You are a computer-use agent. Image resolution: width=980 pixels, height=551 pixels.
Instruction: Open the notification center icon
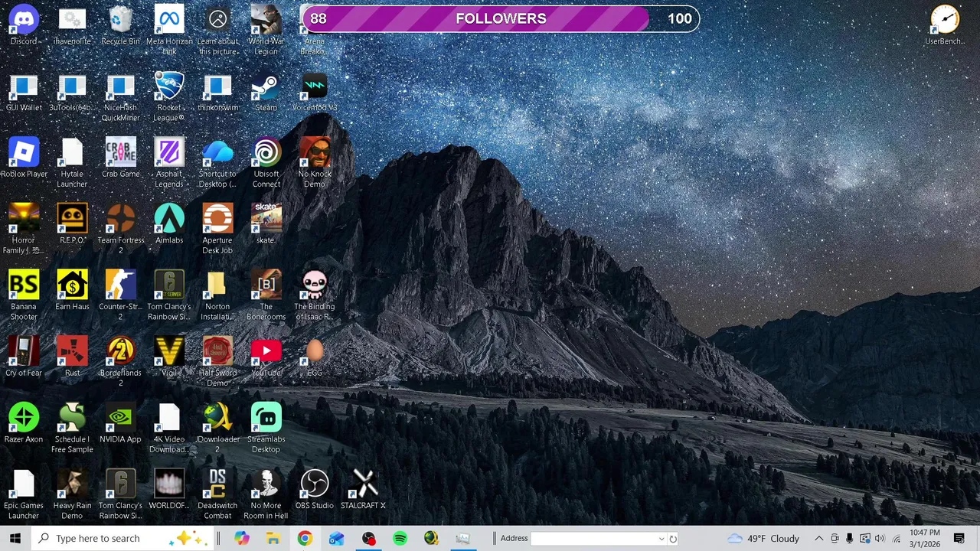tap(959, 539)
